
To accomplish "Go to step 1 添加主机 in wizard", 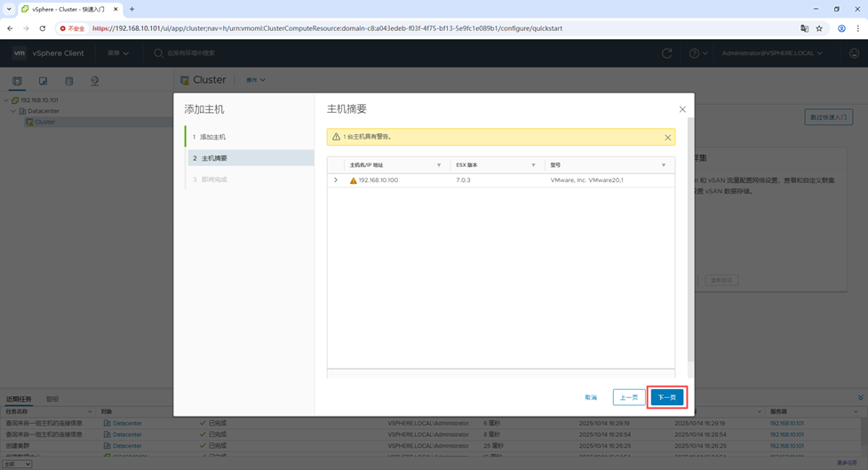I will 212,137.
